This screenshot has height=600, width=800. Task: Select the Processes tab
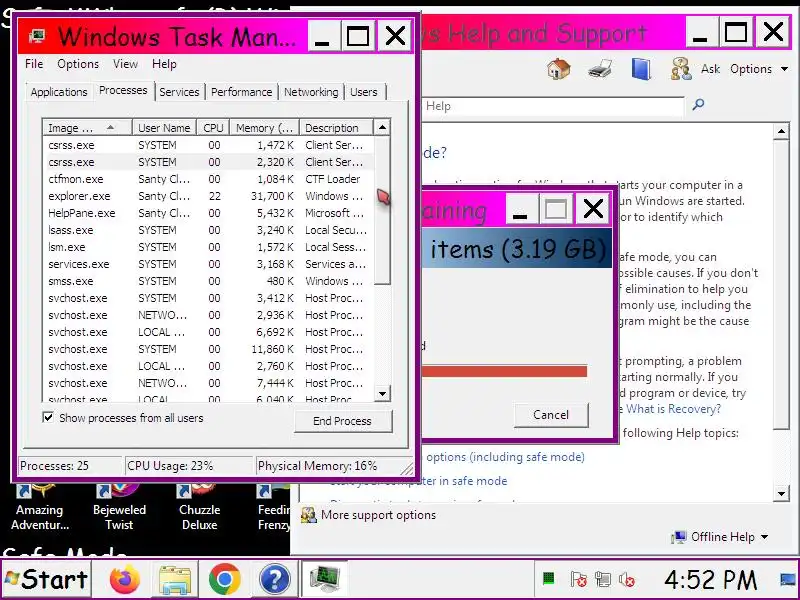(123, 90)
